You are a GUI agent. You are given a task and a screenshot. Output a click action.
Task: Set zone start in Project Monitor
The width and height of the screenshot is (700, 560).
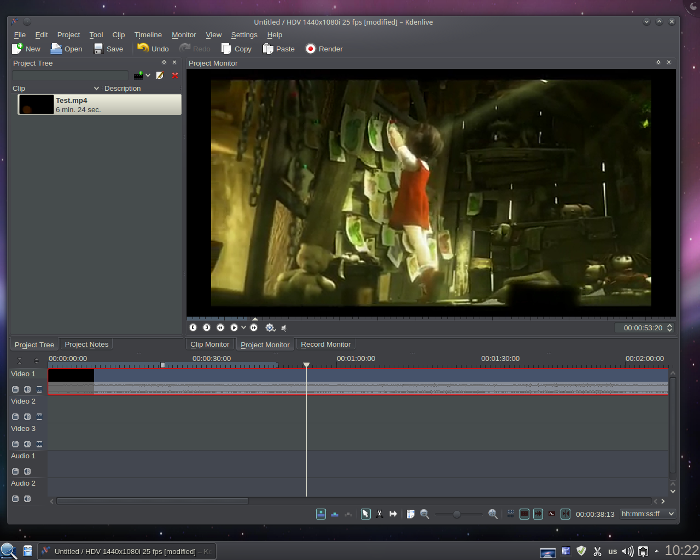pos(193,328)
